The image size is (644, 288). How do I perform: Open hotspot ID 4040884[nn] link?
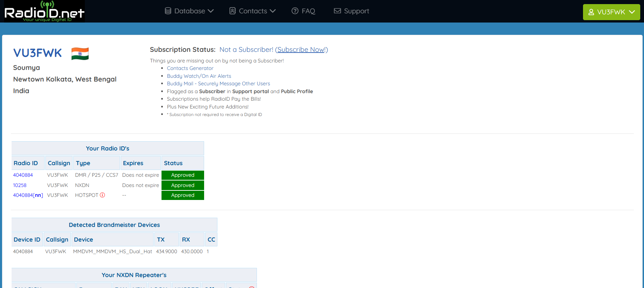(x=28, y=195)
